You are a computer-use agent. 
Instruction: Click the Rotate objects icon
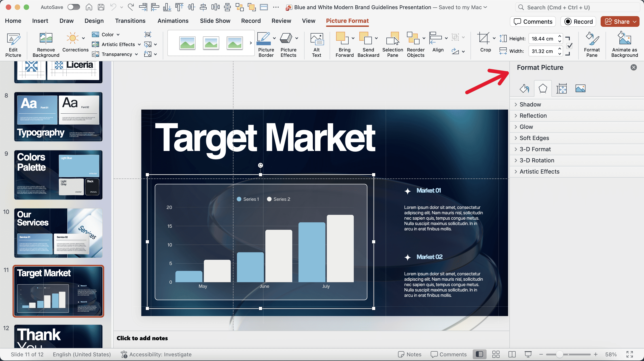455,51
